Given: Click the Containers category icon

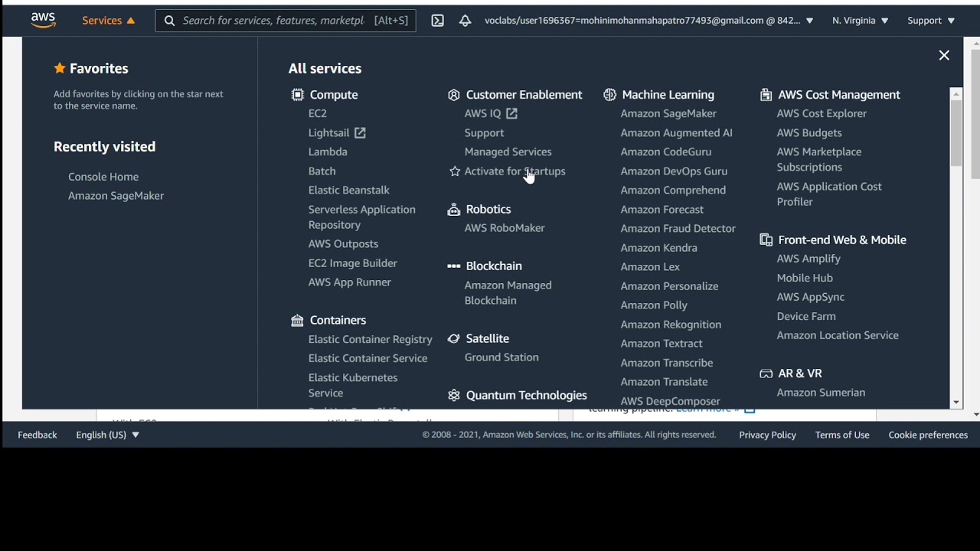Looking at the screenshot, I should tap(297, 321).
